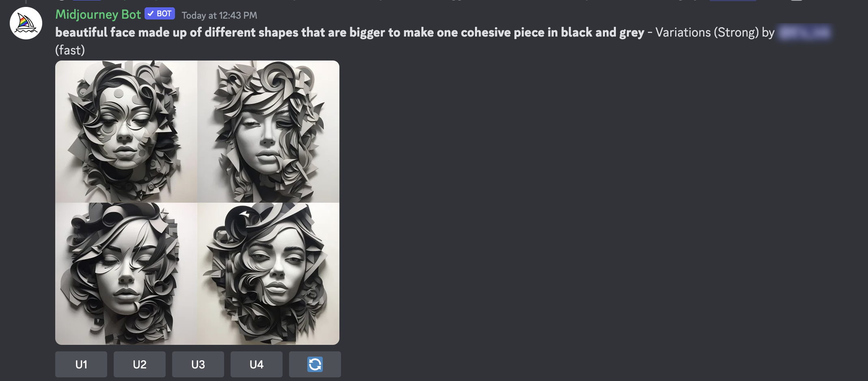Select U3 to upscale third image
This screenshot has height=381, width=868.
[198, 364]
